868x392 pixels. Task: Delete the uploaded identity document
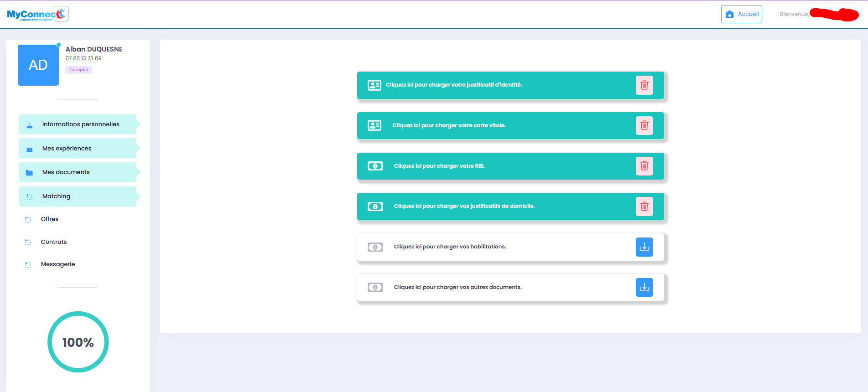coord(644,85)
